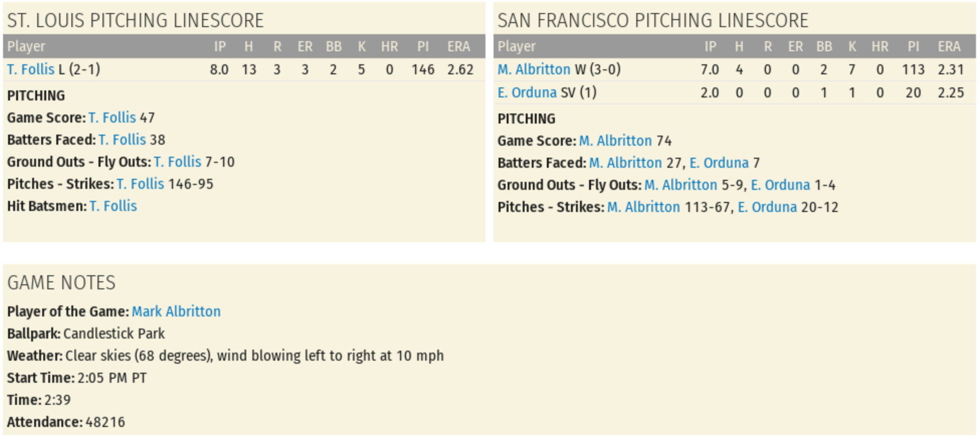This screenshot has width=980, height=436.
Task: Open T. Follis link beside Pitches - Strikes 146-95
Action: click(140, 184)
